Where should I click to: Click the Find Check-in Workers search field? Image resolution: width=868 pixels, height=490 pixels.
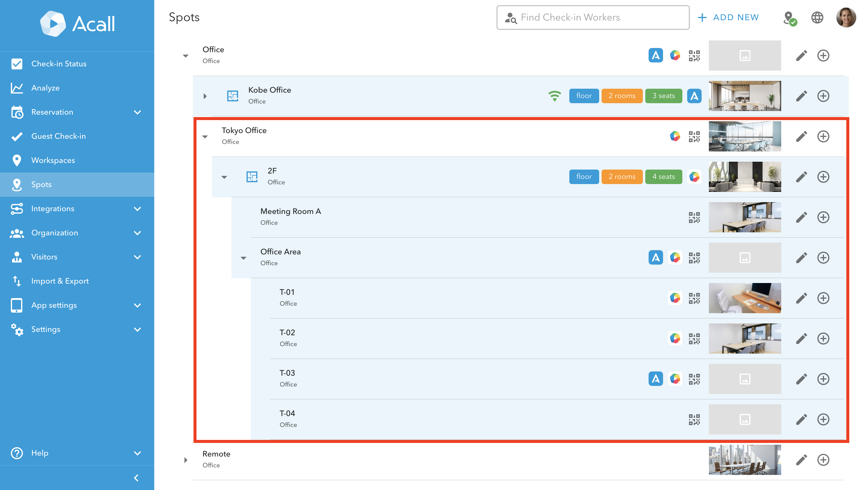593,17
